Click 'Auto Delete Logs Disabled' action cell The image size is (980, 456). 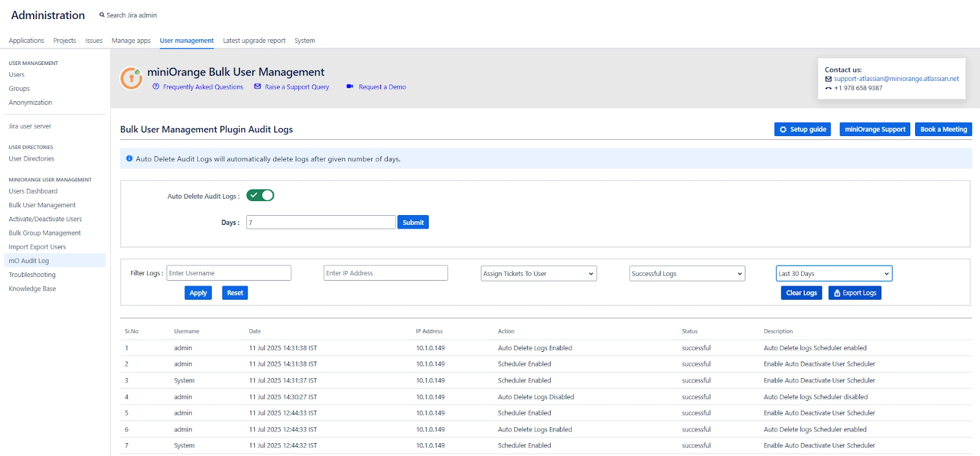click(536, 397)
